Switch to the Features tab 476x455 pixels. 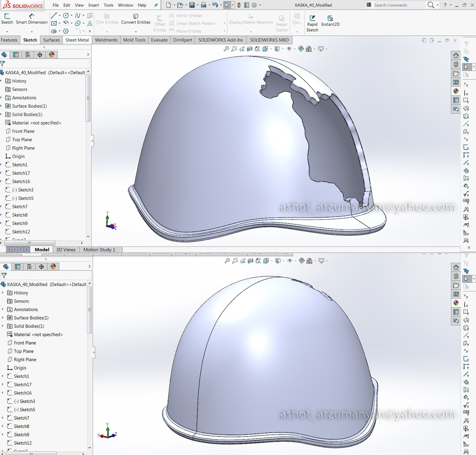point(9,40)
